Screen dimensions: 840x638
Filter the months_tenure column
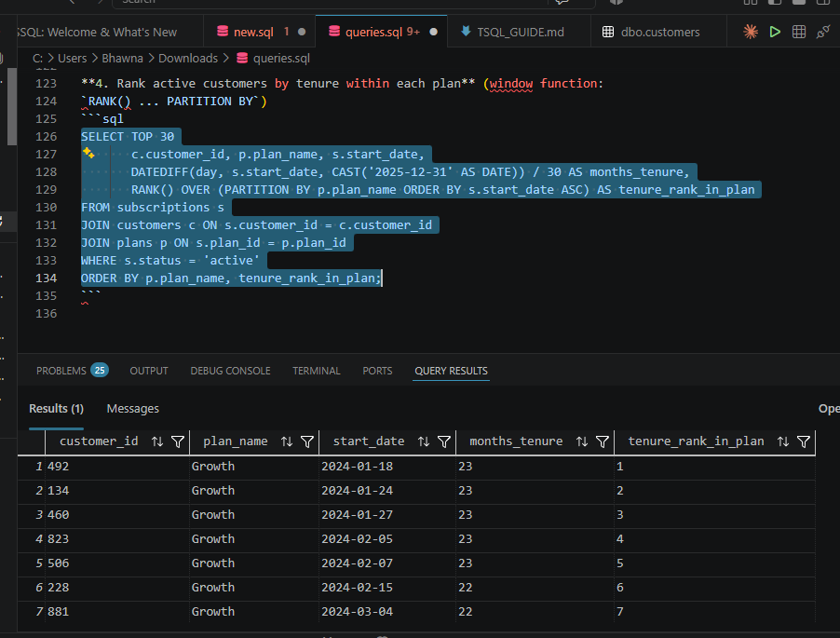tap(603, 441)
